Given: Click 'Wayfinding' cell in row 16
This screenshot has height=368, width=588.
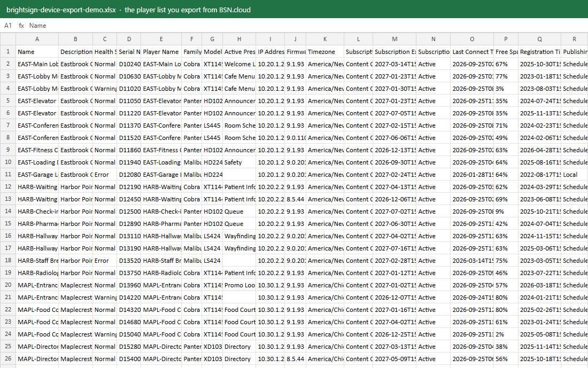Looking at the screenshot, I should [239, 236].
